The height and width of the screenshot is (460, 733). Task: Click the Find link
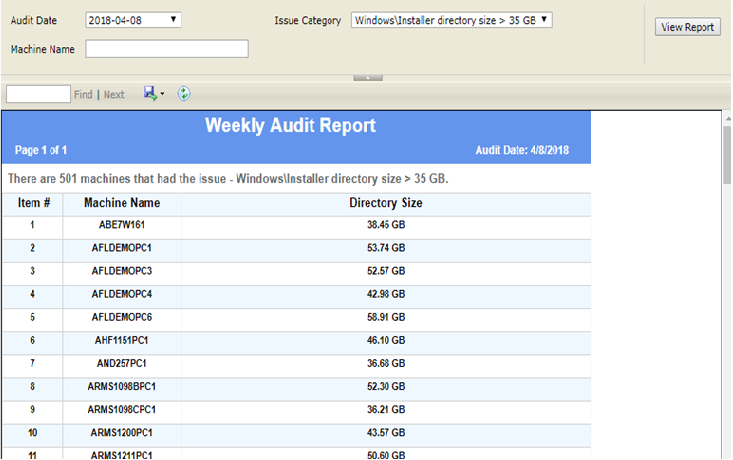83,94
